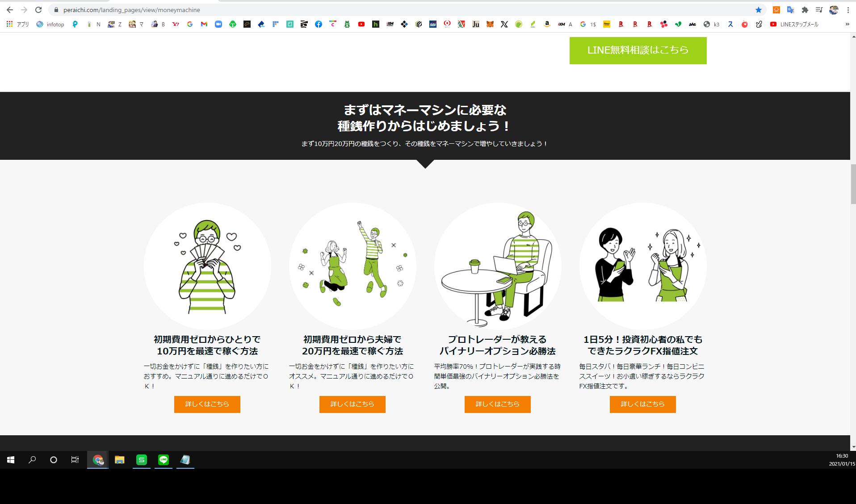Image resolution: width=856 pixels, height=504 pixels.
Task: Open the Facebook bookmark
Action: [319, 24]
